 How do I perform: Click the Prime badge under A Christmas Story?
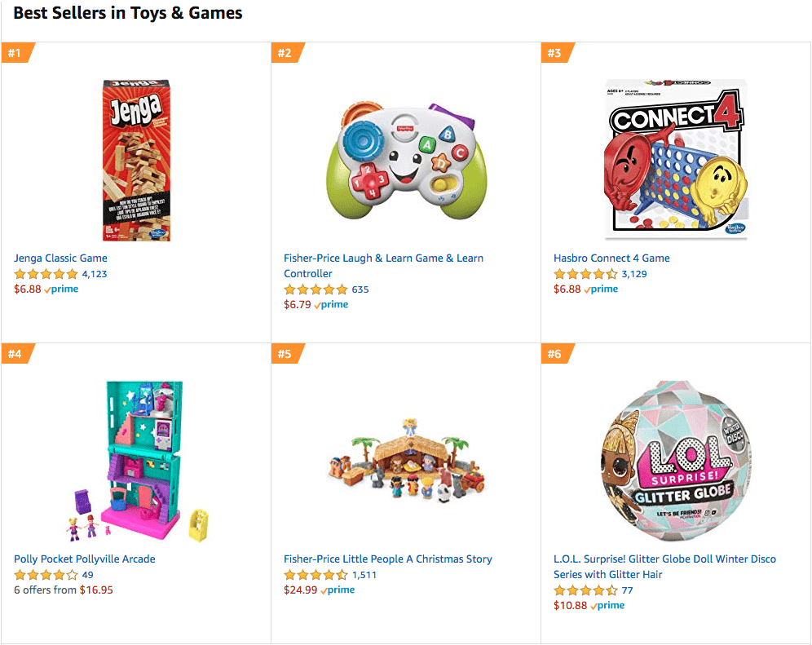coord(339,590)
